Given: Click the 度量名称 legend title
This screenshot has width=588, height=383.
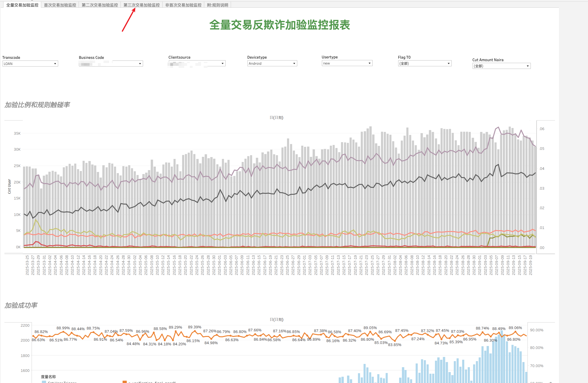Looking at the screenshot, I should (x=48, y=376).
